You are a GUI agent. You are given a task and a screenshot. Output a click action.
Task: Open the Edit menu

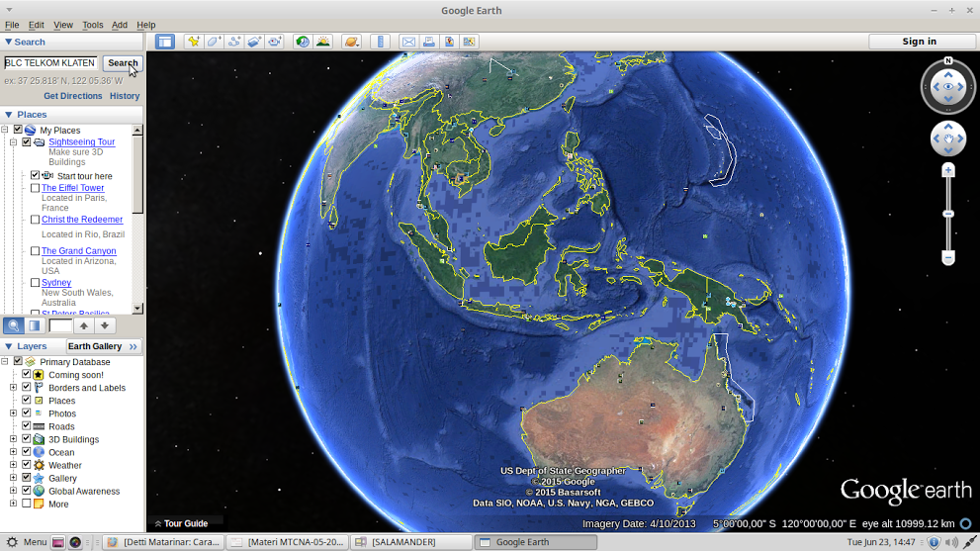[x=37, y=25]
